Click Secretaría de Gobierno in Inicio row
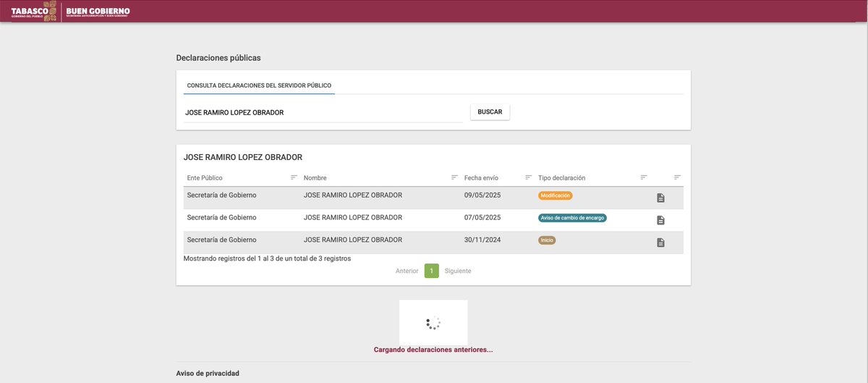The height and width of the screenshot is (383, 868). [221, 240]
